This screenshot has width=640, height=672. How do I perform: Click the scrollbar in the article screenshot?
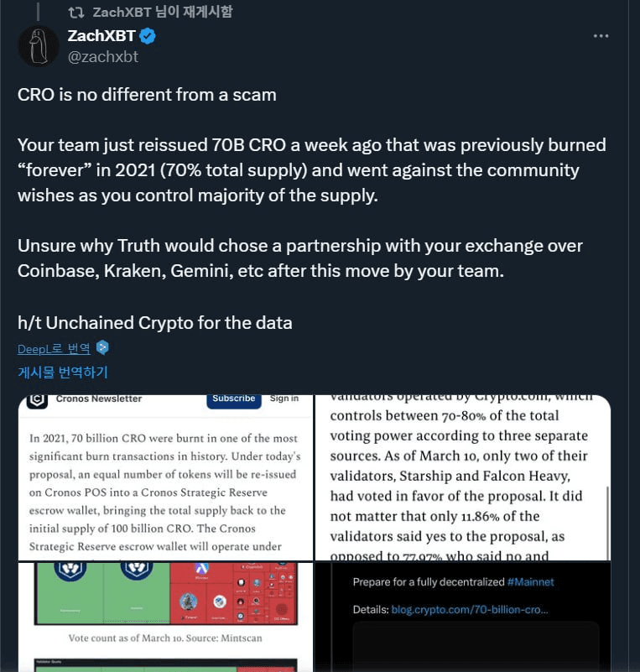(607, 522)
